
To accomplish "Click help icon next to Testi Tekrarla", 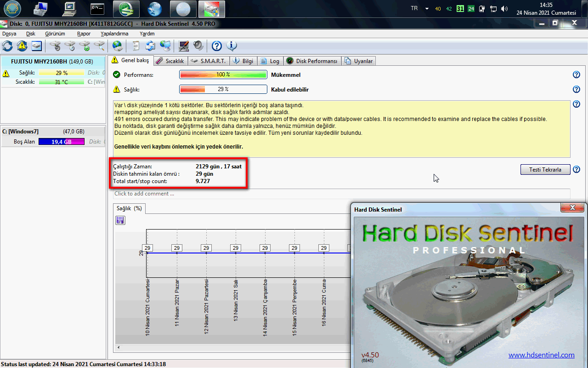I will [577, 170].
